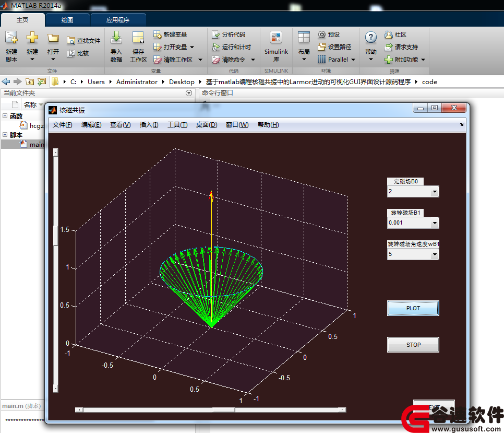Click the 清除命令 clear commands icon

point(215,60)
